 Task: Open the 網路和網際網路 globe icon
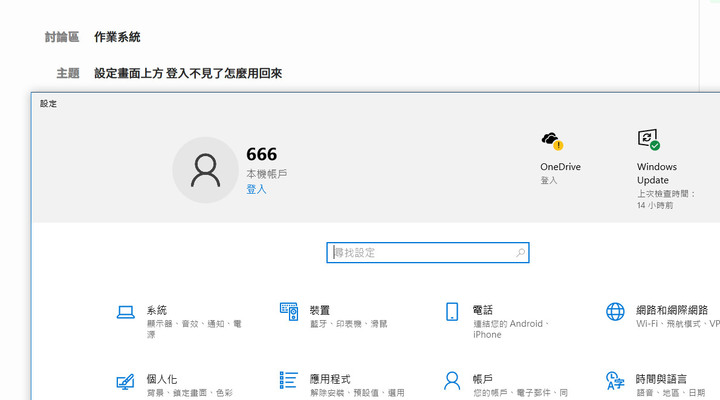(x=615, y=311)
